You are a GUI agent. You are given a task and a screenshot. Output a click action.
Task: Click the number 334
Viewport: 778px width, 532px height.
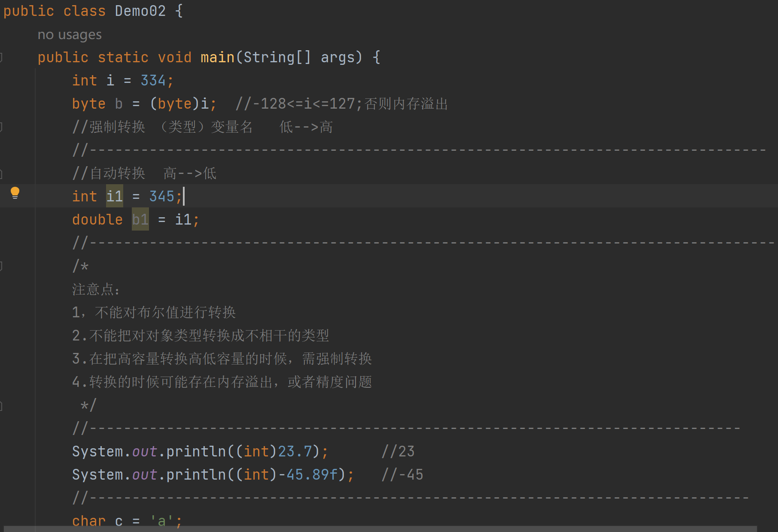[x=153, y=80]
